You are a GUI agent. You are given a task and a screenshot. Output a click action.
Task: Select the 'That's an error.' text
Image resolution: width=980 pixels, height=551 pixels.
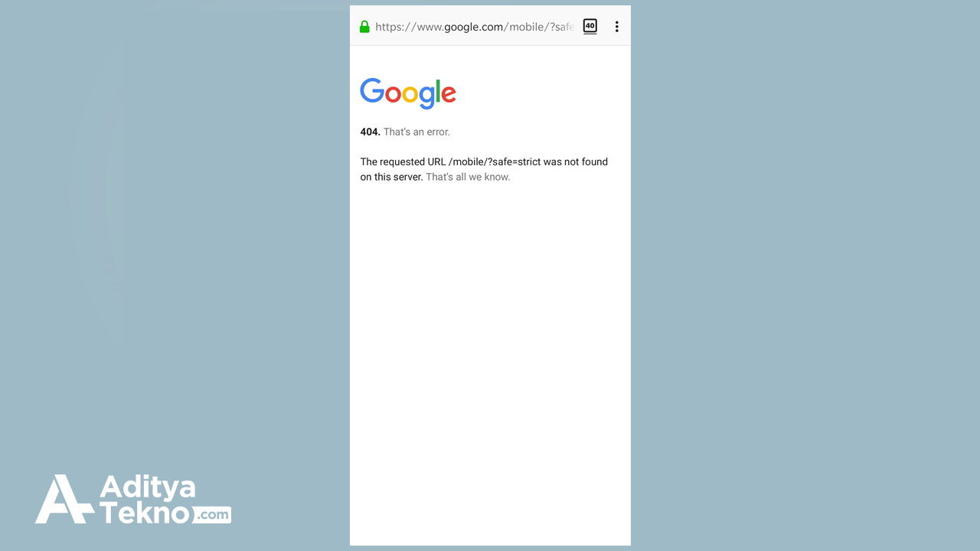click(416, 132)
